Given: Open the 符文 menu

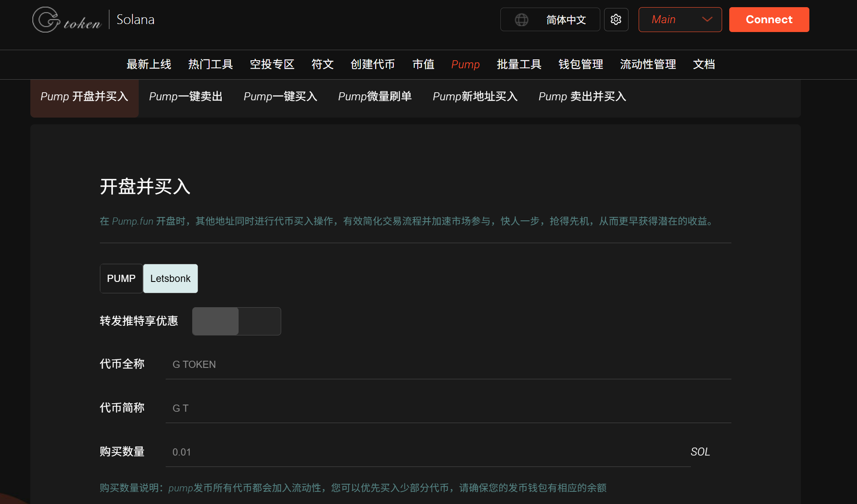Looking at the screenshot, I should tap(322, 64).
